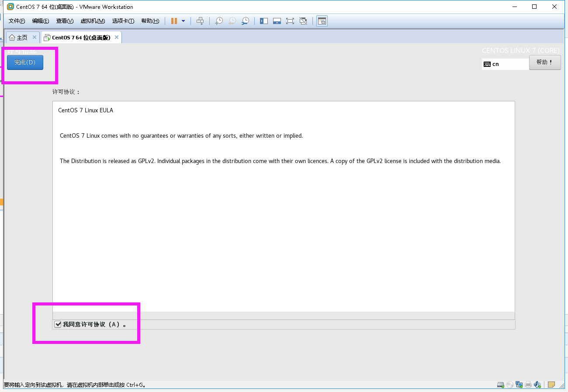Open the 虚拟机(M) menu

pyautogui.click(x=93, y=21)
